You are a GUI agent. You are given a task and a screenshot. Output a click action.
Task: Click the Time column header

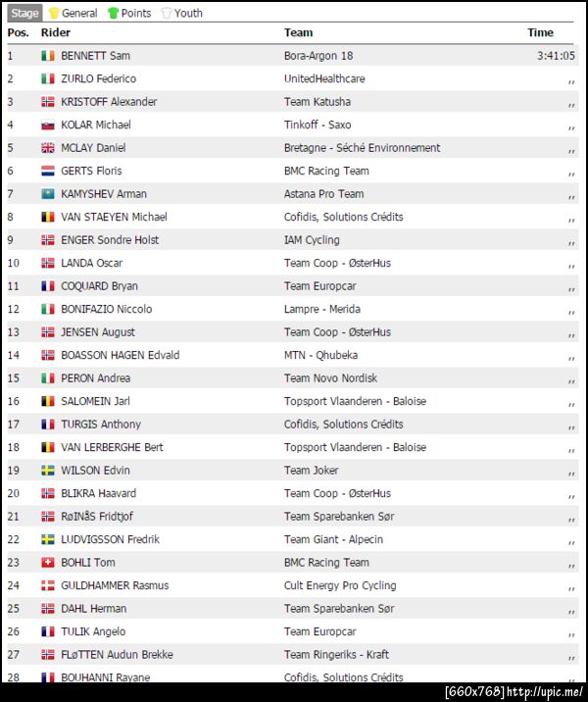[540, 32]
